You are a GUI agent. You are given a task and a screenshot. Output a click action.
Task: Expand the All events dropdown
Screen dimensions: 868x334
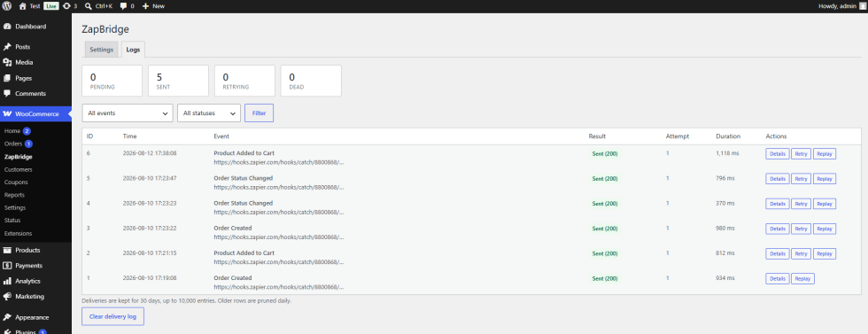coord(128,113)
